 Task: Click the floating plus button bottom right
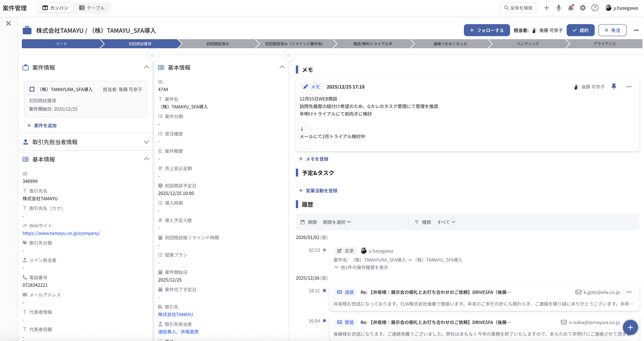click(630, 327)
